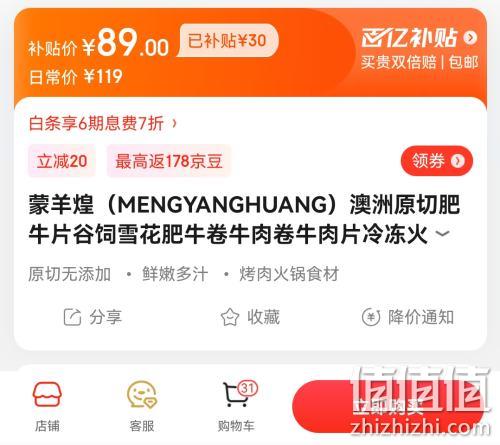The height and width of the screenshot is (445, 500).
Task: Click the 补贴价 ¥89.00 price
Action: [x=99, y=43]
